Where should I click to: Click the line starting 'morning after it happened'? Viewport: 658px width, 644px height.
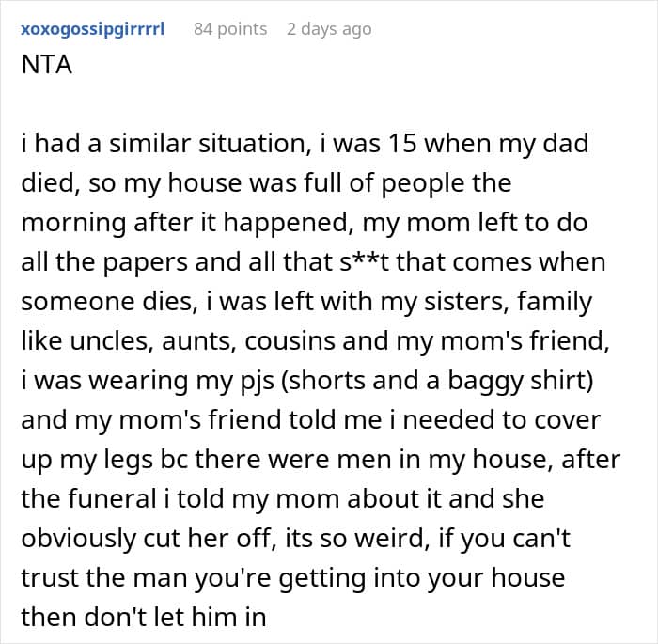click(304, 223)
